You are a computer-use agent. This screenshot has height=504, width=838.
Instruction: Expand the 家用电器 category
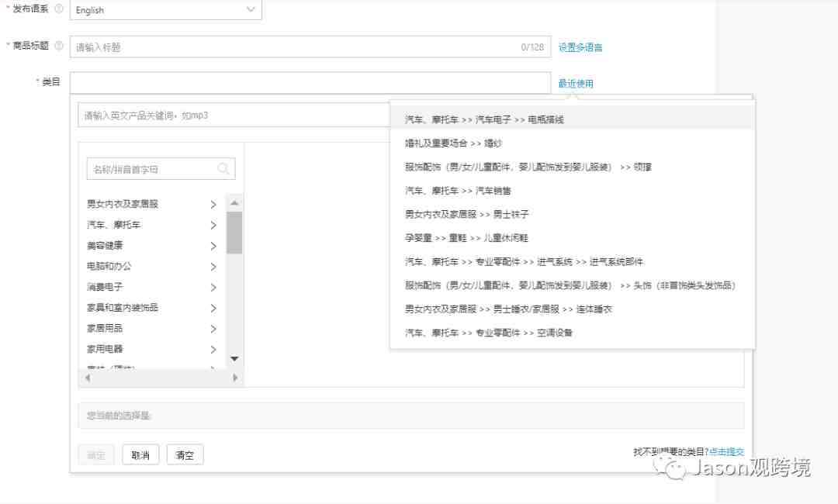coord(213,350)
